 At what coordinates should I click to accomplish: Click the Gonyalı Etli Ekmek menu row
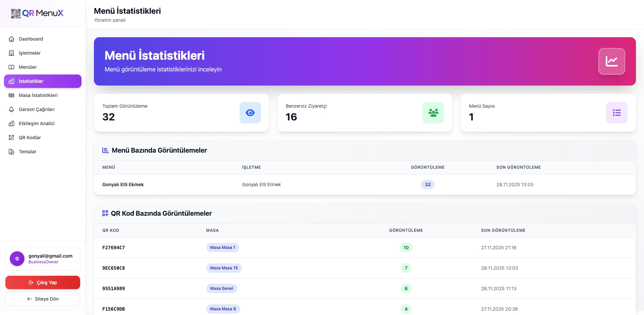(123, 185)
